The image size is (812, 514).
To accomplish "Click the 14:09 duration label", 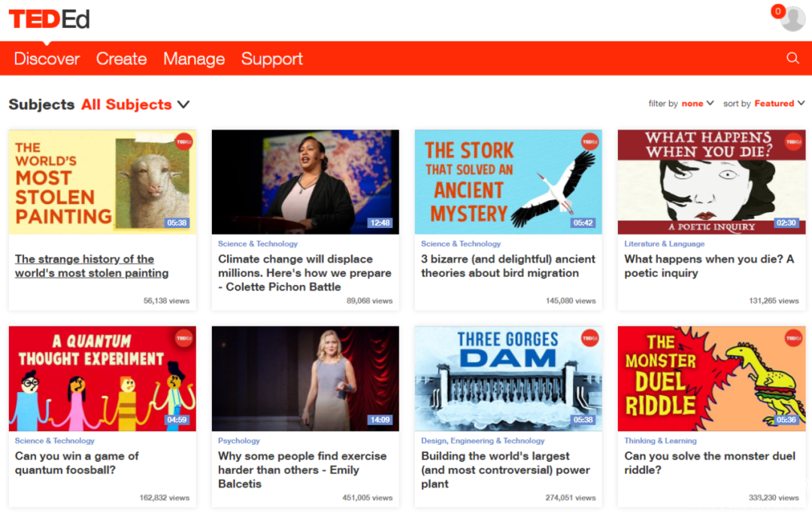I will point(380,420).
